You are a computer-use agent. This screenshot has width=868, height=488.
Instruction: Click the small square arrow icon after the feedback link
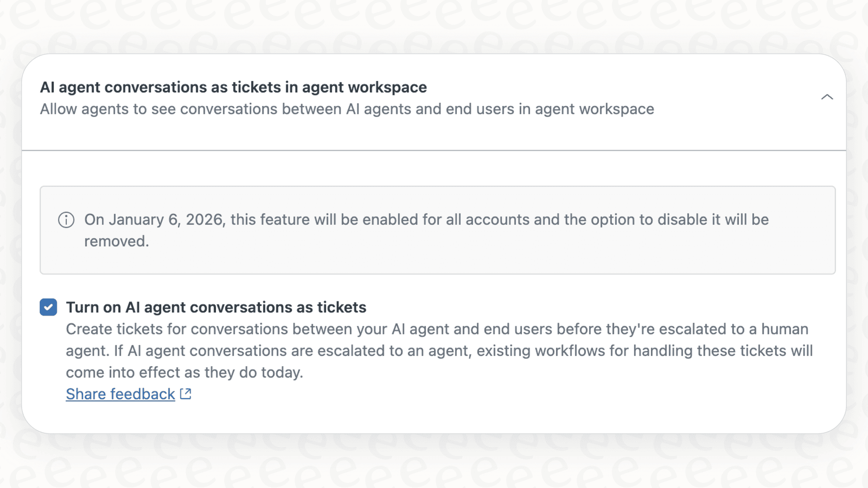tap(184, 393)
